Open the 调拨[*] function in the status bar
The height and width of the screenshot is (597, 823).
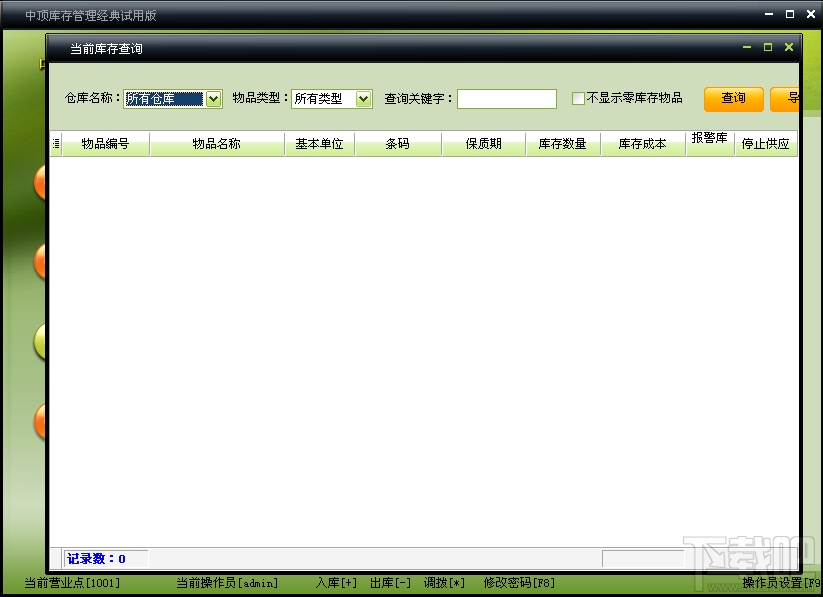(442, 582)
